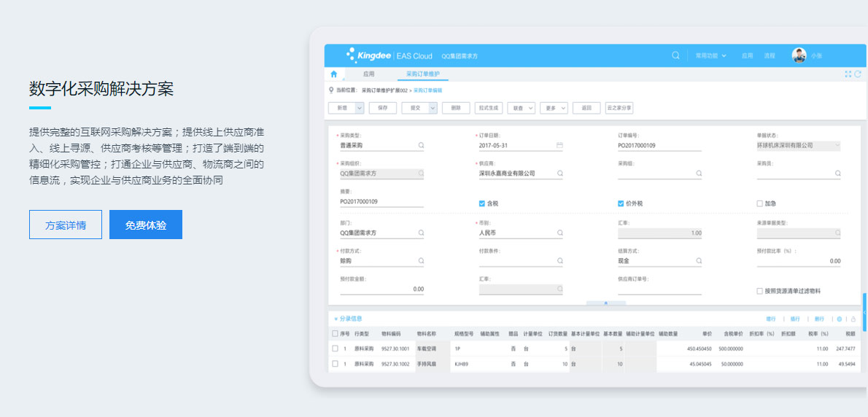Click the KJH89 cell
Image resolution: width=868 pixels, height=417 pixels.
point(462,364)
